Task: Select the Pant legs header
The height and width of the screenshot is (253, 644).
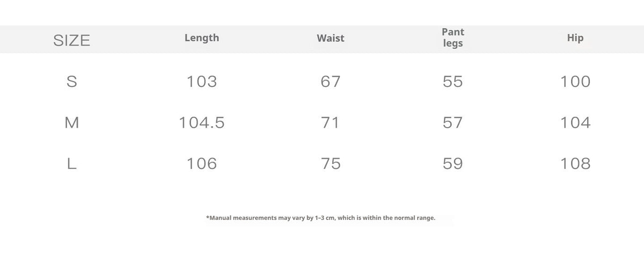Action: pyautogui.click(x=453, y=38)
